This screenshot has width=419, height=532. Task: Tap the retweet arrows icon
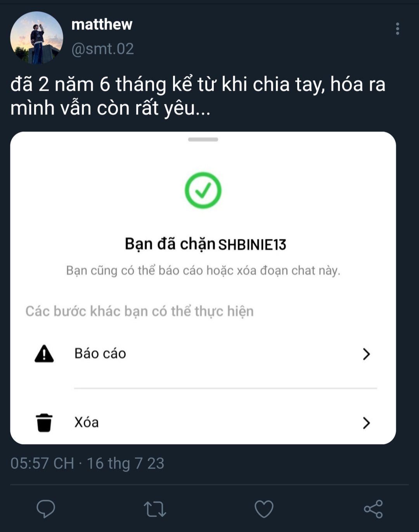point(155,509)
